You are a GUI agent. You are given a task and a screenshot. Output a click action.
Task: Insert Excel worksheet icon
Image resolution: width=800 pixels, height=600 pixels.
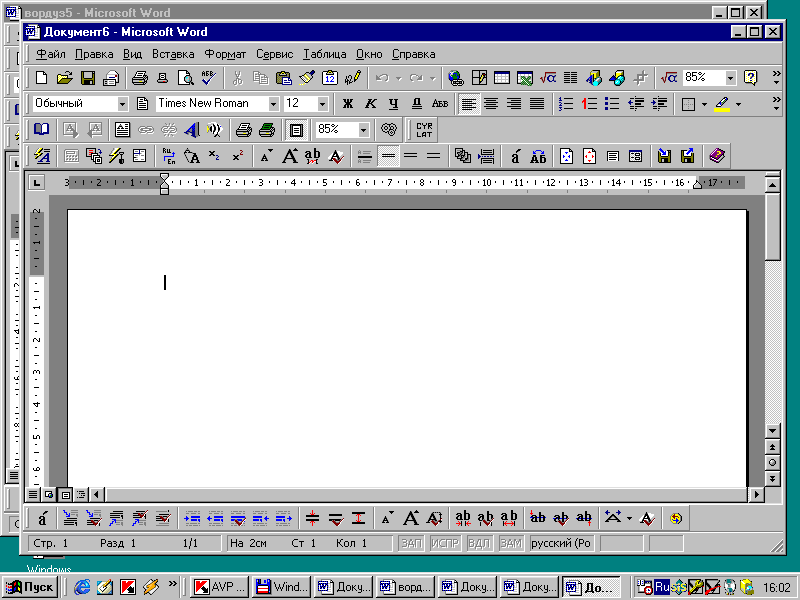(524, 78)
